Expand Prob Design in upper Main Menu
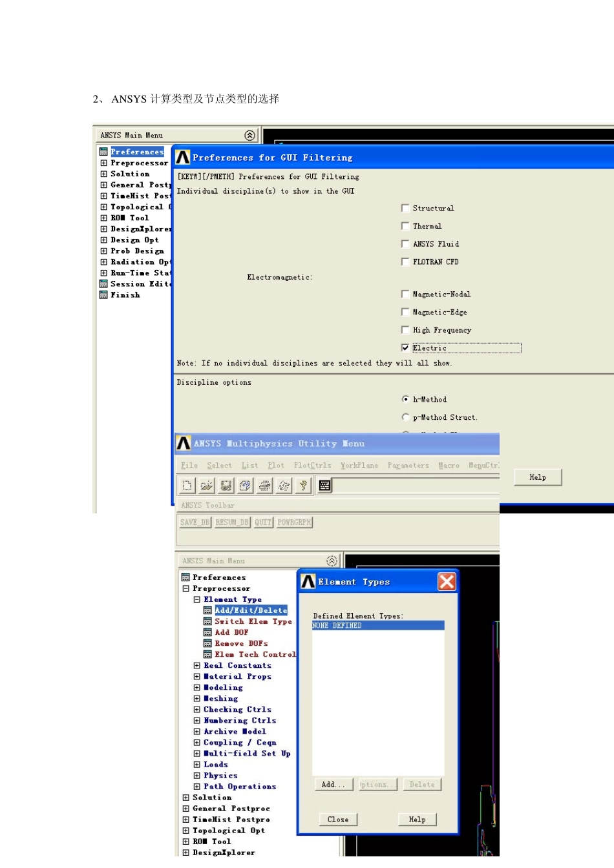This screenshot has width=614, height=868. [103, 251]
